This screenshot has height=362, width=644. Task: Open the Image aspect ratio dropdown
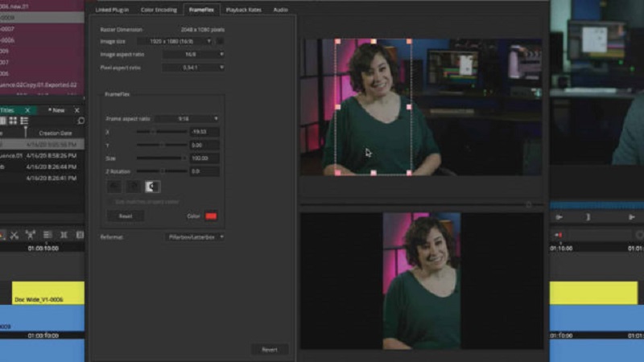tap(193, 55)
